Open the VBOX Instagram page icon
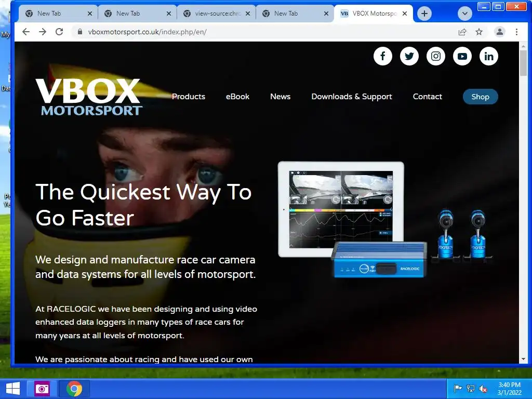 pos(436,56)
